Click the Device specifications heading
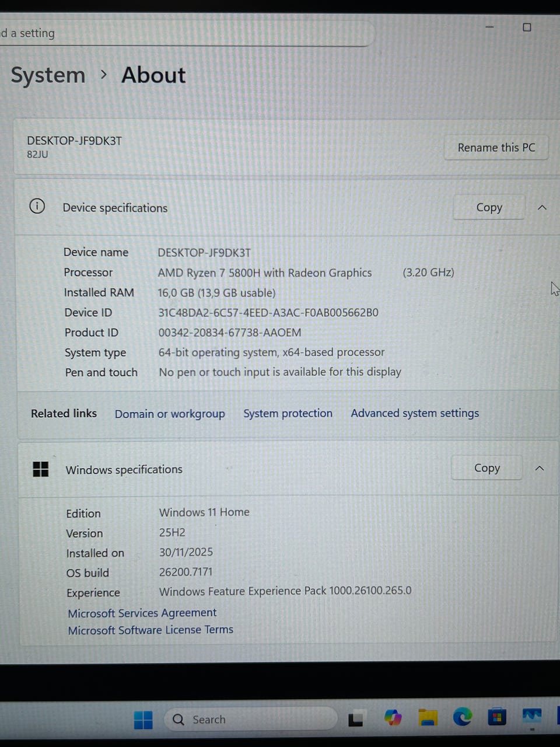 tap(115, 208)
